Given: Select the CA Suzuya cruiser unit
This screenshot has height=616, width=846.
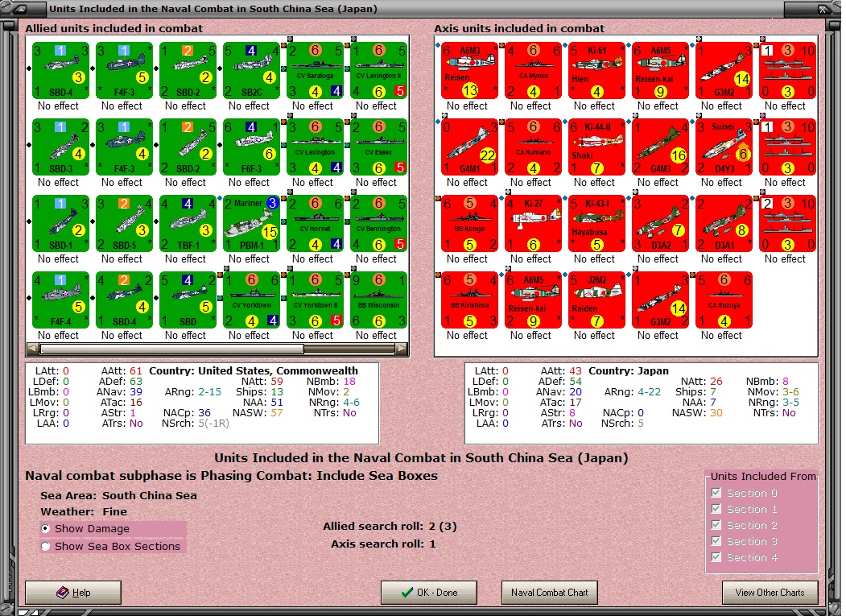Looking at the screenshot, I should (x=724, y=300).
